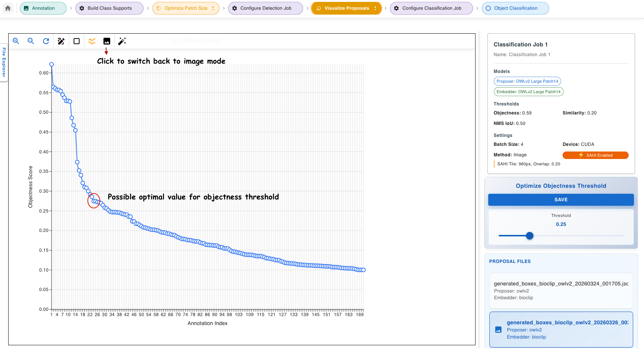Click the Optimize Objectness Threshold title
The width and height of the screenshot is (644, 352).
point(561,186)
